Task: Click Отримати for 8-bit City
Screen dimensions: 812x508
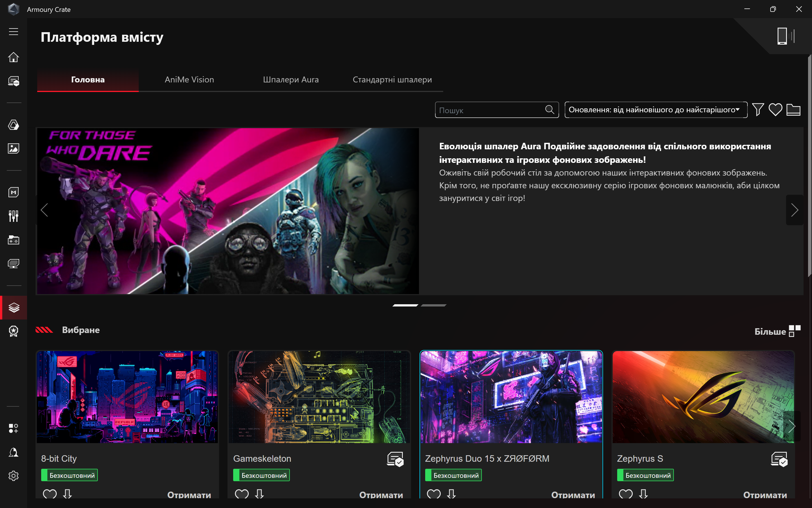Action: pos(189,494)
